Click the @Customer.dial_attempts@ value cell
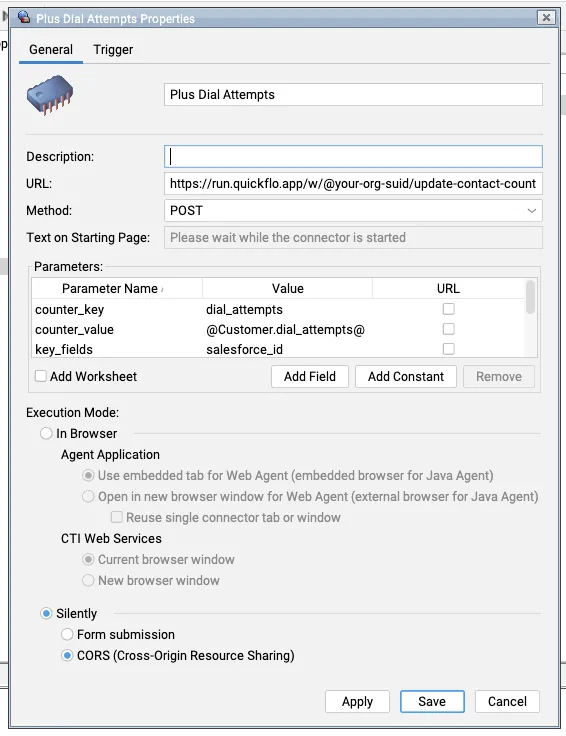This screenshot has height=736, width=566. tap(285, 330)
